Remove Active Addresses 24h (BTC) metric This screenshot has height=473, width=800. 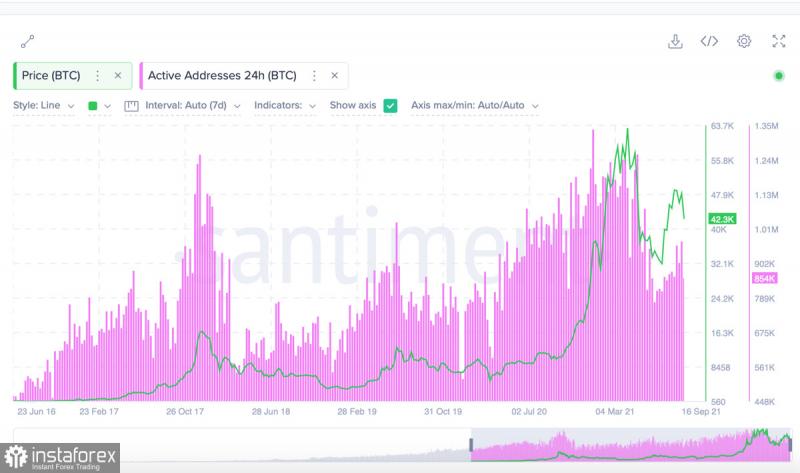point(335,76)
